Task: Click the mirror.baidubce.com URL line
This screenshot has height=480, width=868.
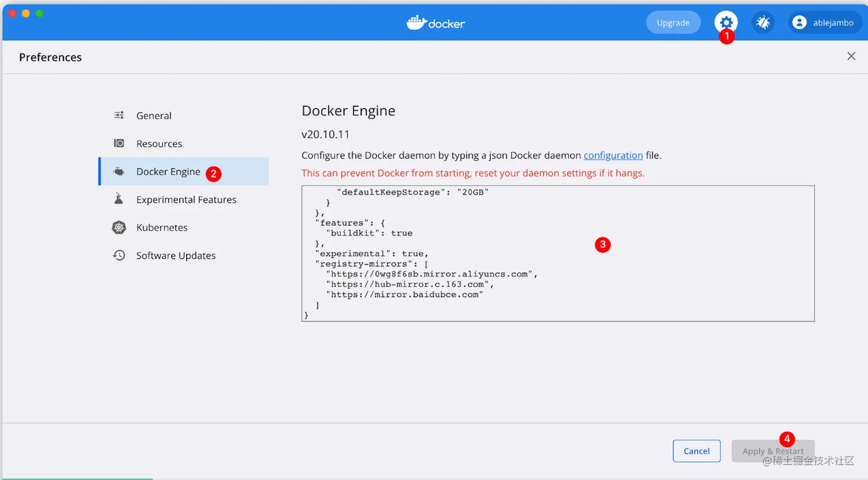Action: coord(405,295)
